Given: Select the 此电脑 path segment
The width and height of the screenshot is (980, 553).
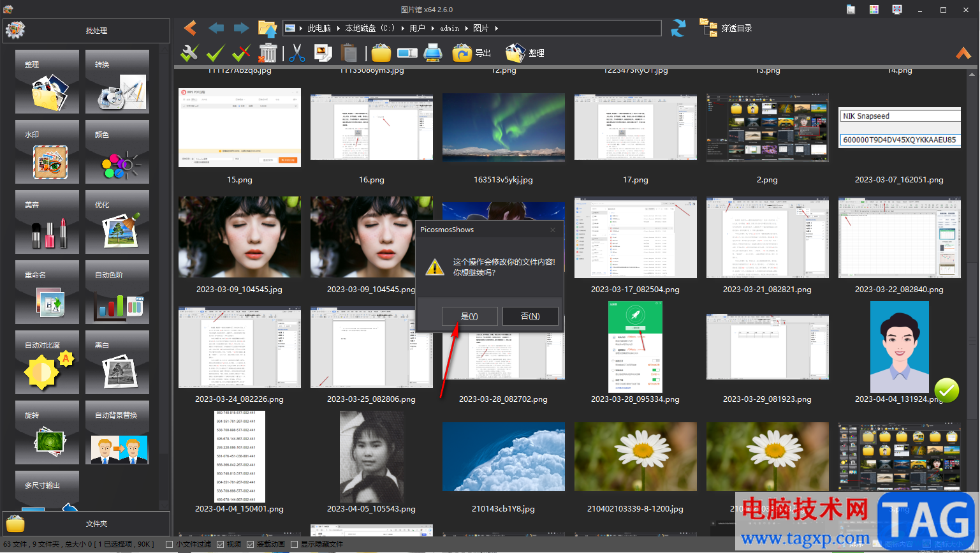Looking at the screenshot, I should [319, 28].
